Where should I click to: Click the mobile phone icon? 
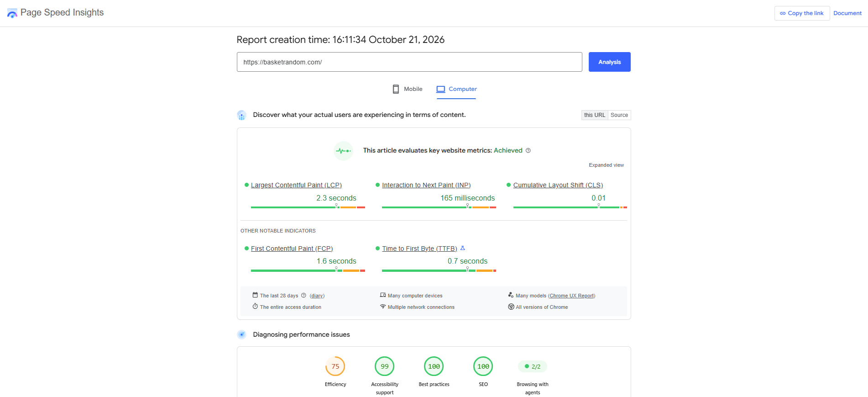pyautogui.click(x=396, y=89)
